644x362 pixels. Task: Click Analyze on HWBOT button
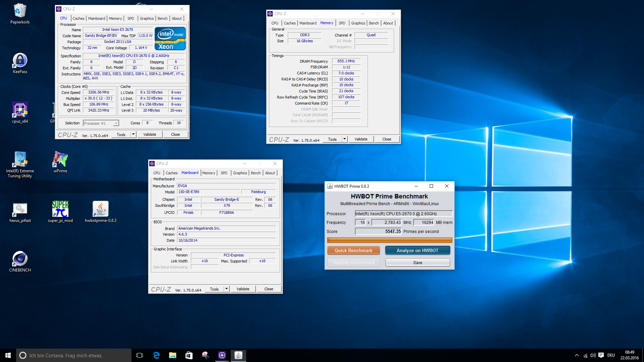click(x=418, y=250)
